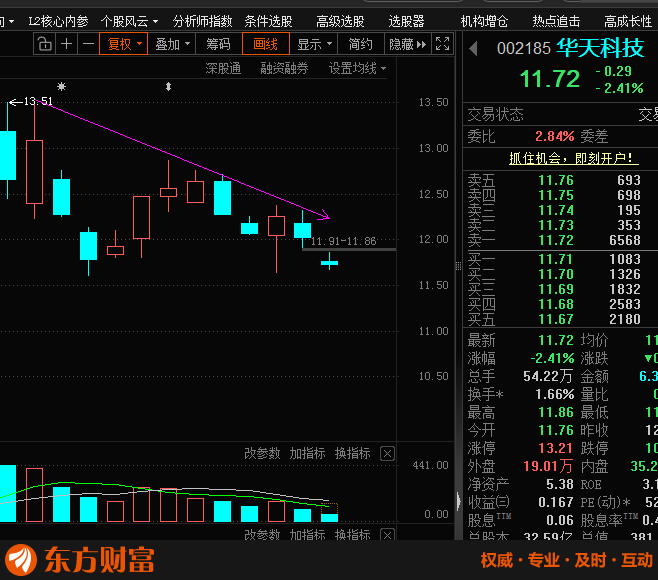Close the lower indicator panel
658x580 pixels.
tap(387, 535)
